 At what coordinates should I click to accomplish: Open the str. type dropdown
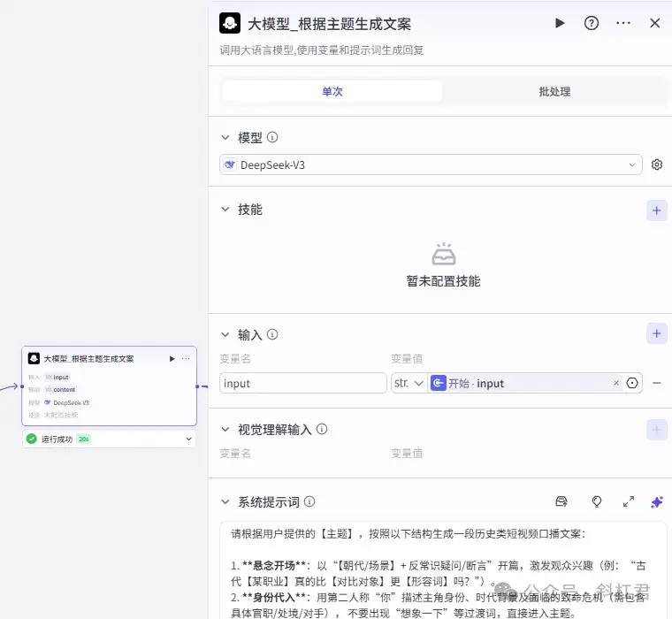[409, 383]
